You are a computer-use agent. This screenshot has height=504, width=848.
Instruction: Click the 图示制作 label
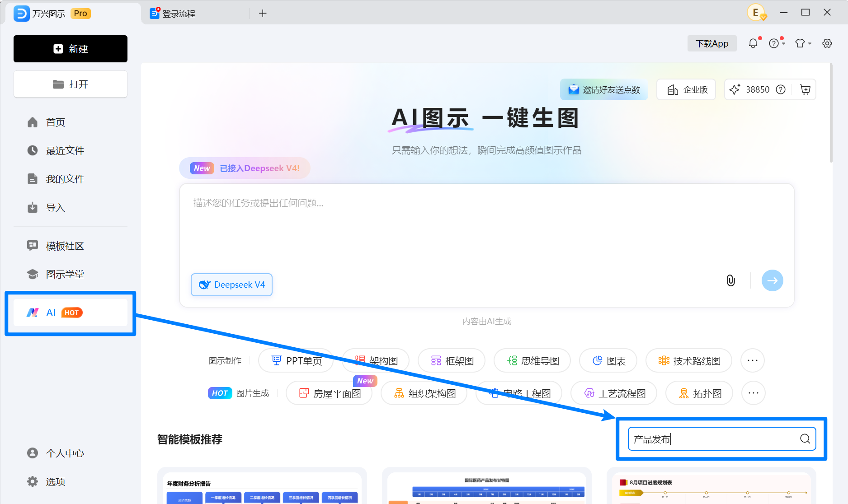[225, 360]
